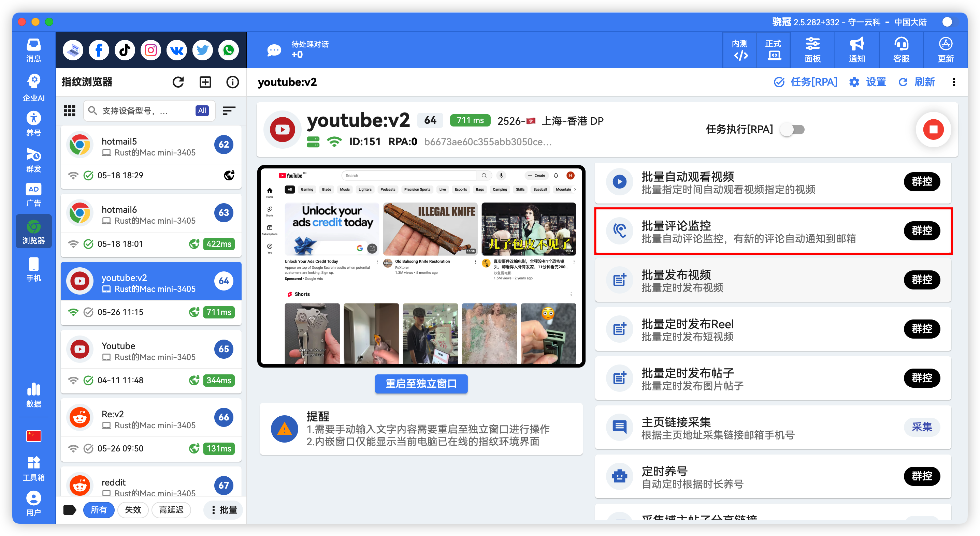Add a new browser profile
The image size is (980, 536).
point(205,82)
